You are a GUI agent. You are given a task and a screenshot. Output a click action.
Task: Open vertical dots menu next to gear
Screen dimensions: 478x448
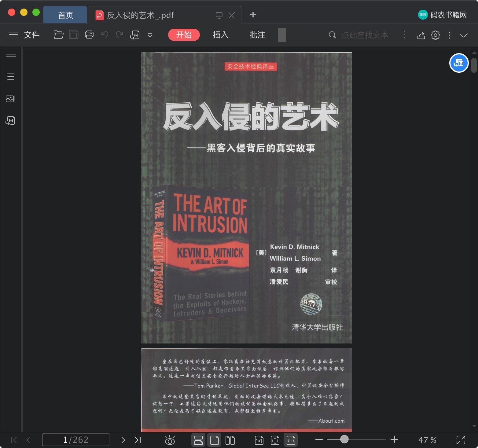point(449,35)
